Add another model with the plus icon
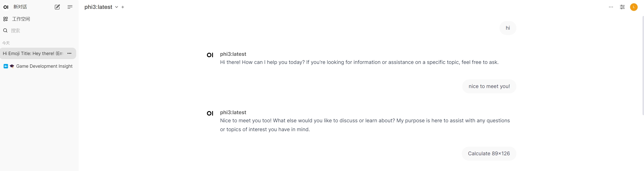Screen dimensions: 644x171 point(123,7)
